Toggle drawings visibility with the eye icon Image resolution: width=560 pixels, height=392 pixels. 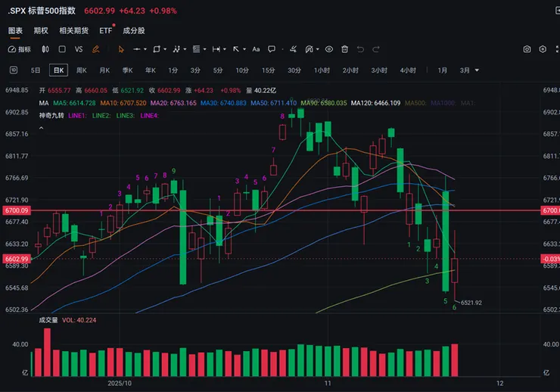(328, 49)
